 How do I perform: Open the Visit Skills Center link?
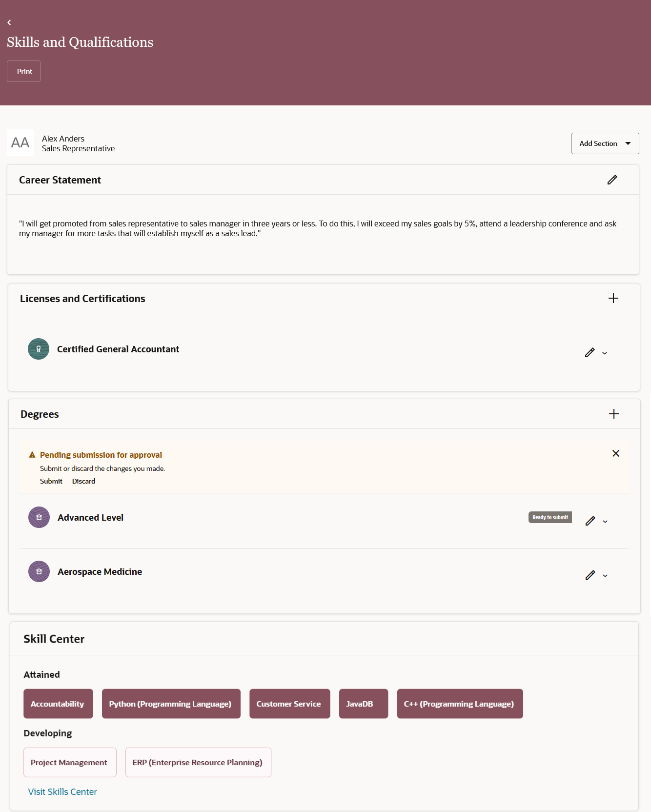(62, 792)
